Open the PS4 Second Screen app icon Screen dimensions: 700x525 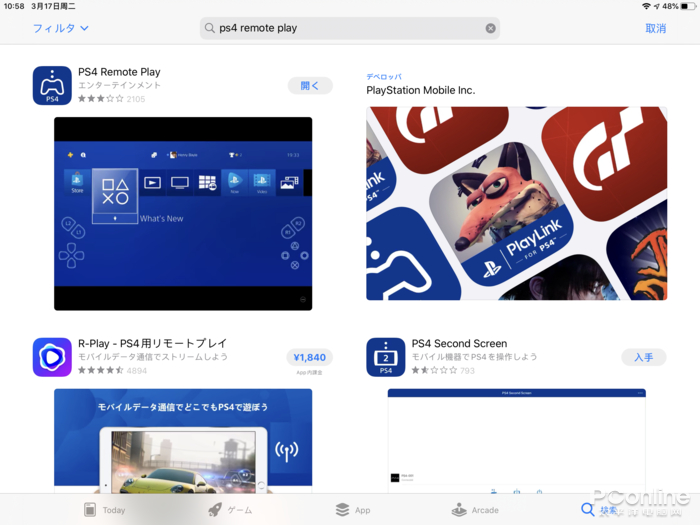pyautogui.click(x=386, y=357)
